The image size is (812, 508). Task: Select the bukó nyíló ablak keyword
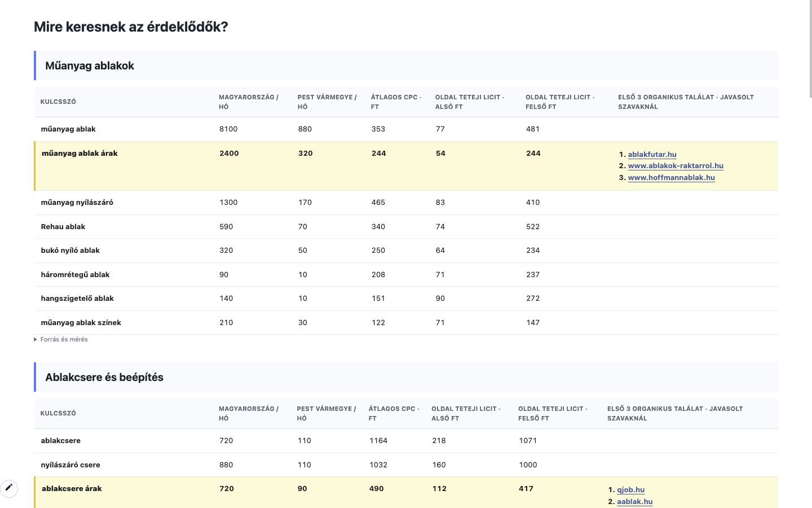[x=70, y=250]
